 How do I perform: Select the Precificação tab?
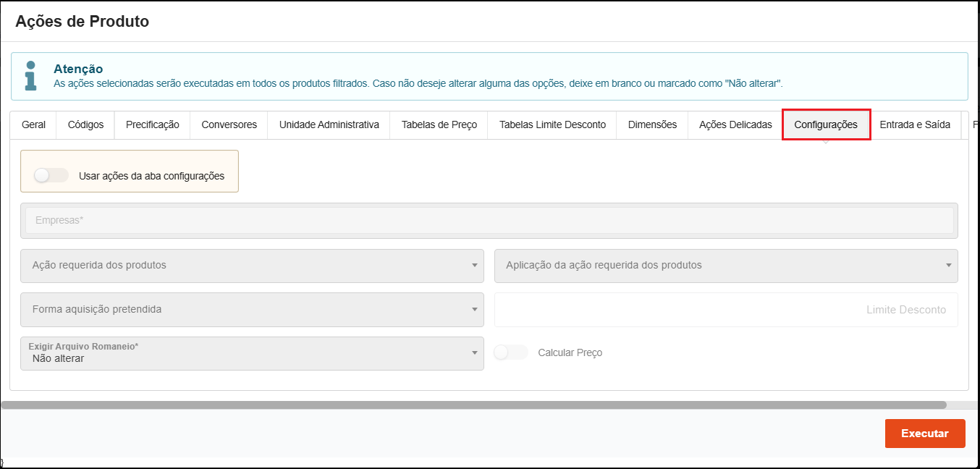pyautogui.click(x=152, y=124)
